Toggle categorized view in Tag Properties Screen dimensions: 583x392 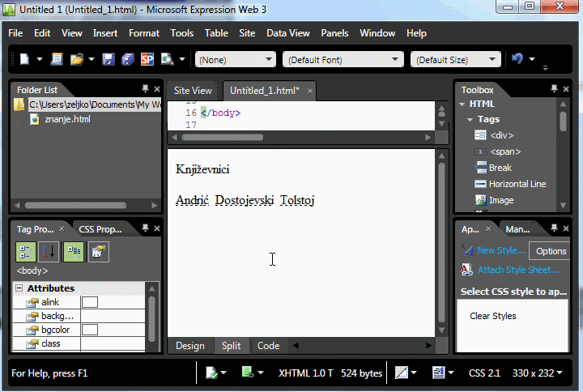[x=25, y=252]
